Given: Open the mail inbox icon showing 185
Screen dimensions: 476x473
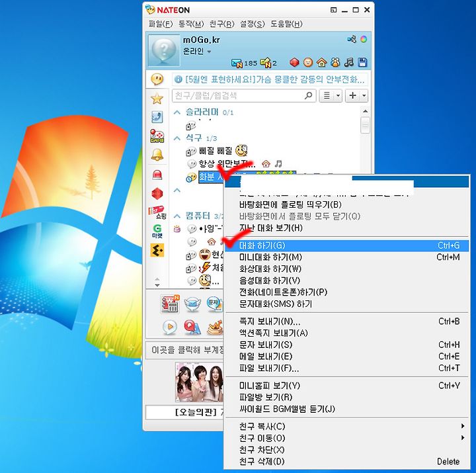Looking at the screenshot, I should (237, 63).
